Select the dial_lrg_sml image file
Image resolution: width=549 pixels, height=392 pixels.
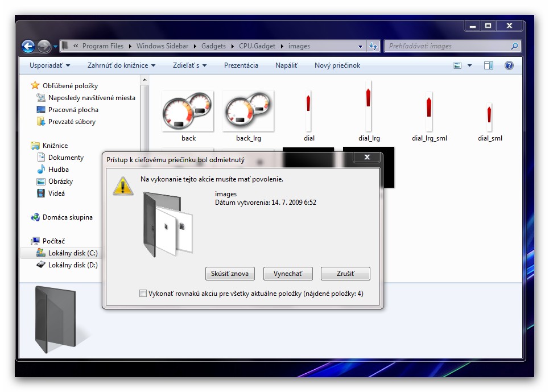430,116
